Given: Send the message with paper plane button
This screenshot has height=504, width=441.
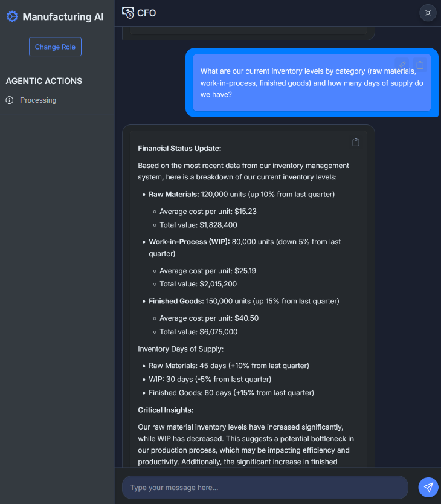Looking at the screenshot, I should 428,487.
